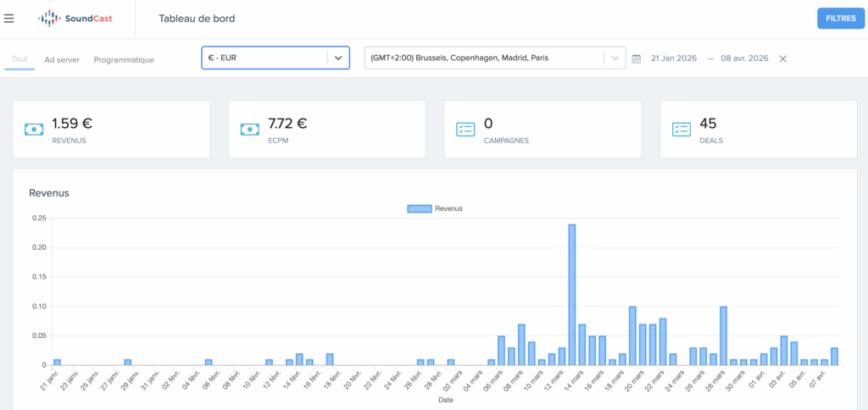Switch to the Ad server tab
Screen dimensions: 868x410
62,60
